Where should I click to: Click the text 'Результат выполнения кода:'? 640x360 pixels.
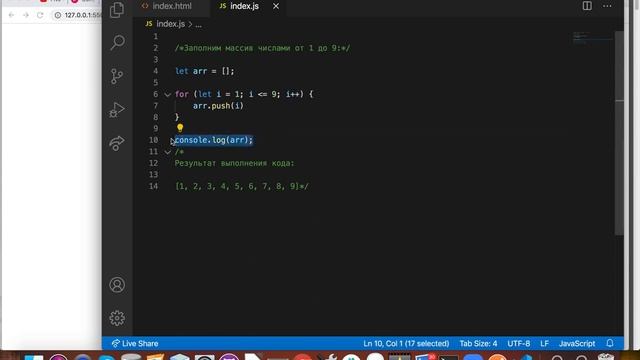click(234, 163)
